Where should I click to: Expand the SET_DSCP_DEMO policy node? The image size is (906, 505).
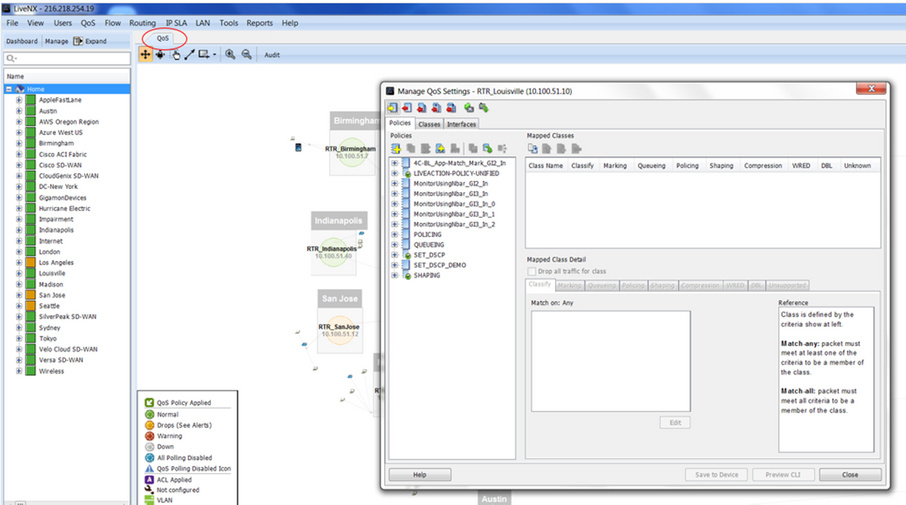click(x=395, y=265)
